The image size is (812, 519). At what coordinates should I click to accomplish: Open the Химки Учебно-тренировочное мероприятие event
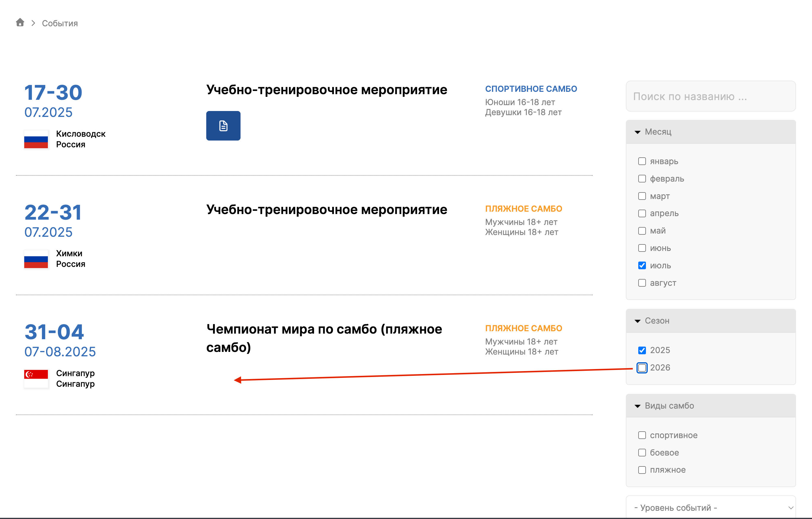point(327,210)
